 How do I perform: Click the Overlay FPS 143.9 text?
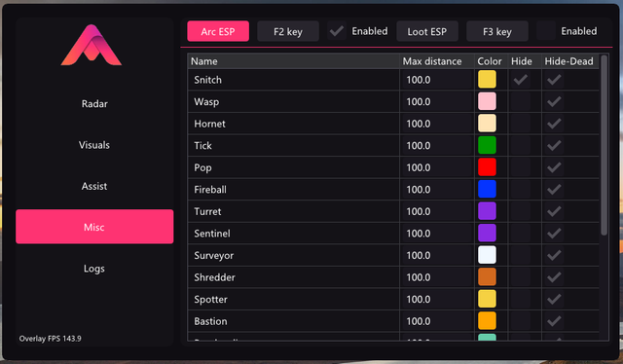50,339
